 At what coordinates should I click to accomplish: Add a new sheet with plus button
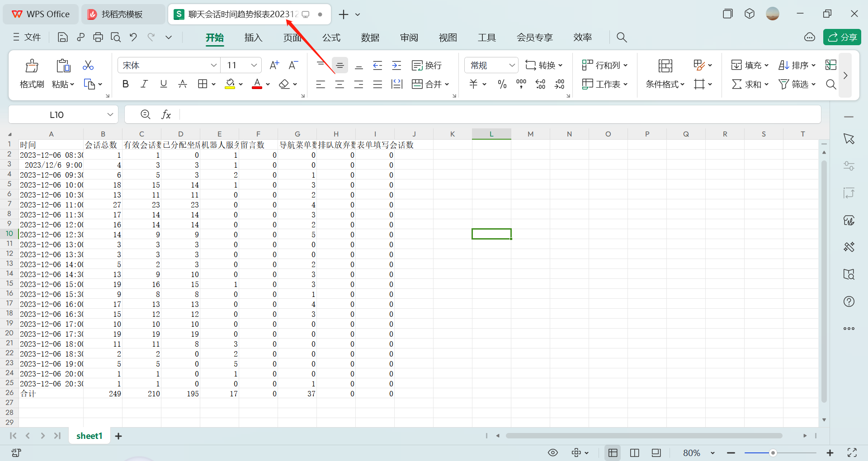pos(118,436)
